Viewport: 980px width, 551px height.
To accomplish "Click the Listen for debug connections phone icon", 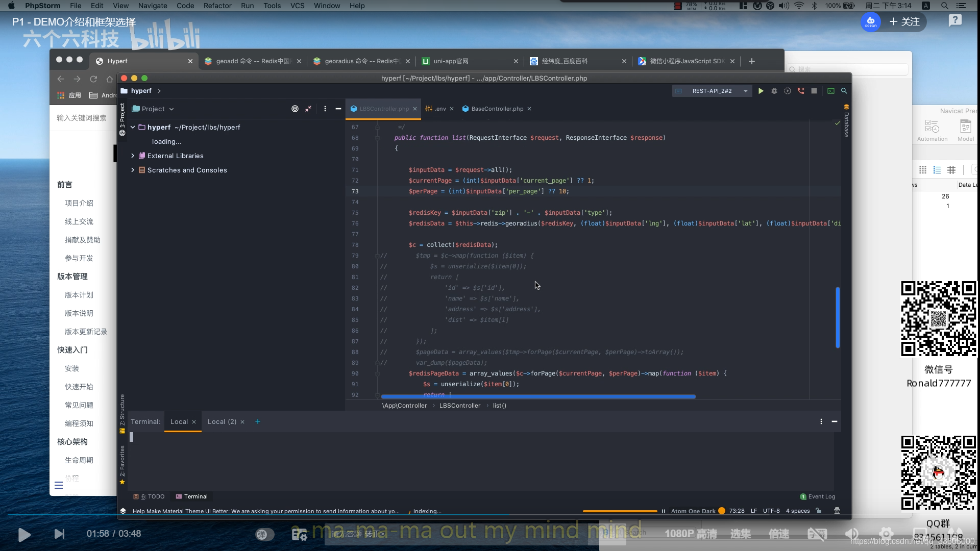I will 801,91.
